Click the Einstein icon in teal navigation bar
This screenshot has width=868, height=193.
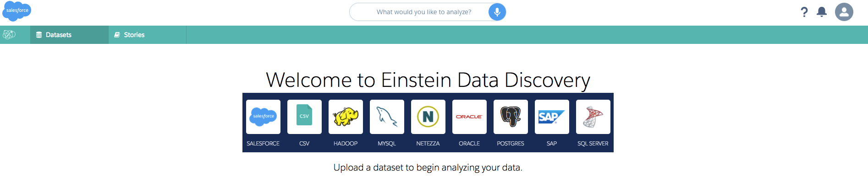[x=9, y=35]
